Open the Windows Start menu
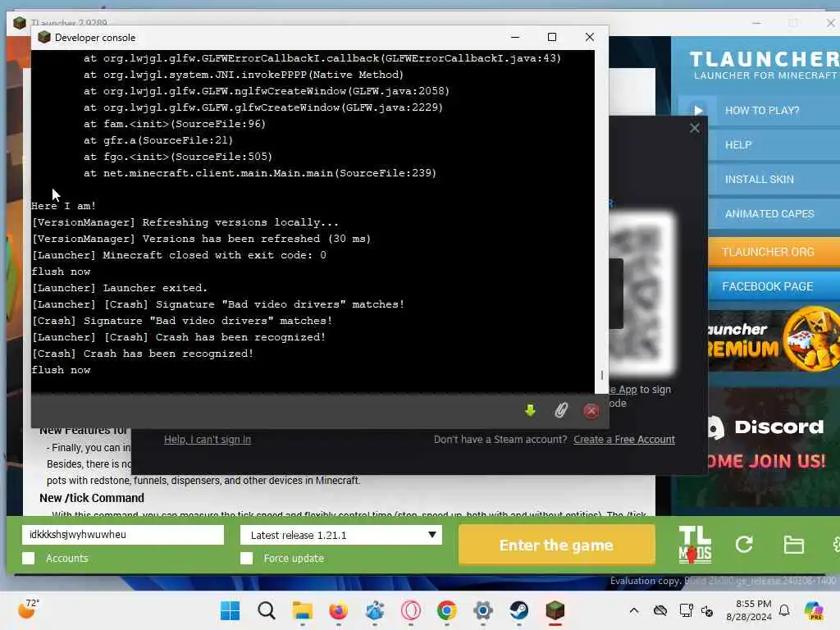 click(231, 610)
